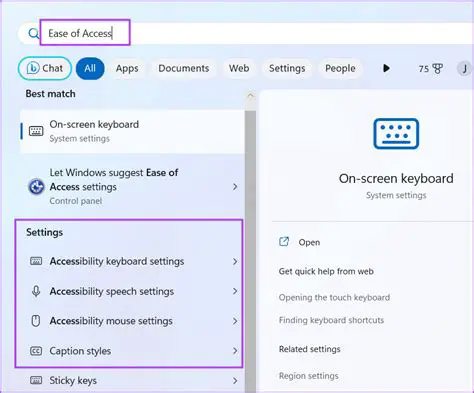The height and width of the screenshot is (393, 474).
Task: Click the scroll up arrow of results list
Action: click(x=250, y=96)
